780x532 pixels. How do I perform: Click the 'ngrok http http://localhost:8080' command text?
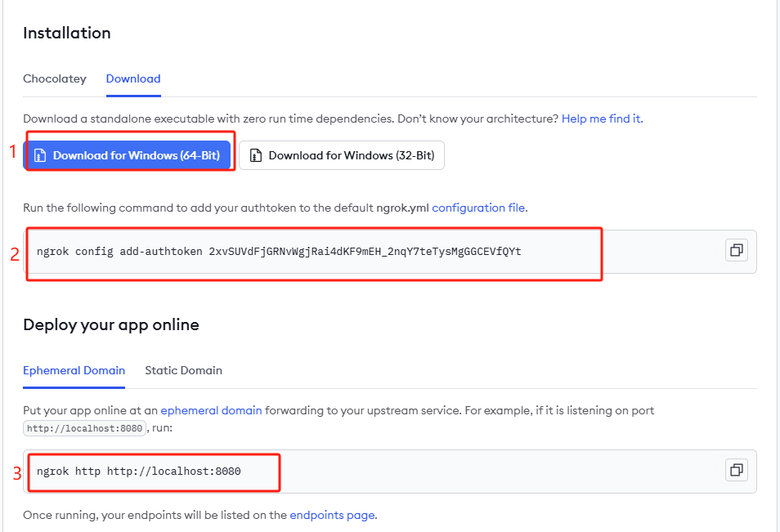[x=139, y=472]
